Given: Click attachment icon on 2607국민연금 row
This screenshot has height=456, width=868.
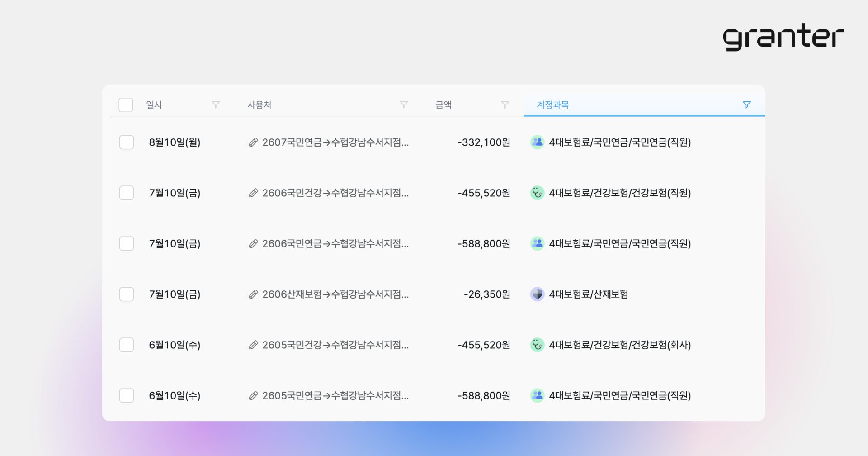Looking at the screenshot, I should pyautogui.click(x=254, y=142).
